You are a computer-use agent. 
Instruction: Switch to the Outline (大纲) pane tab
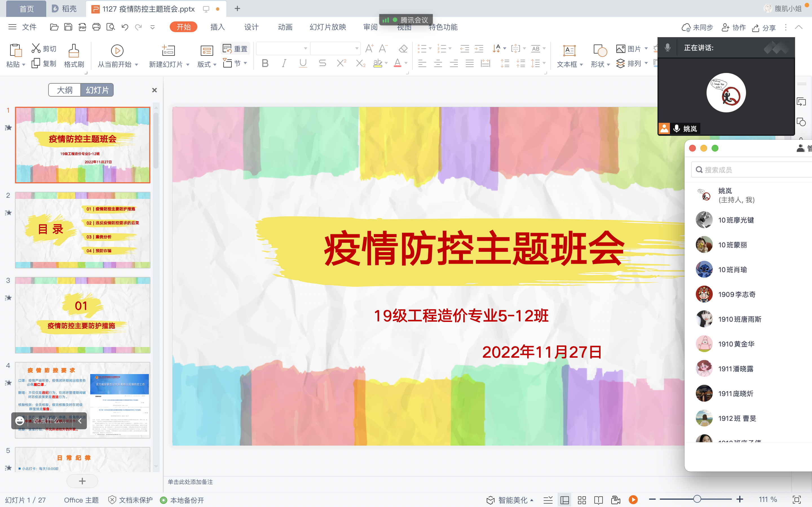click(65, 90)
